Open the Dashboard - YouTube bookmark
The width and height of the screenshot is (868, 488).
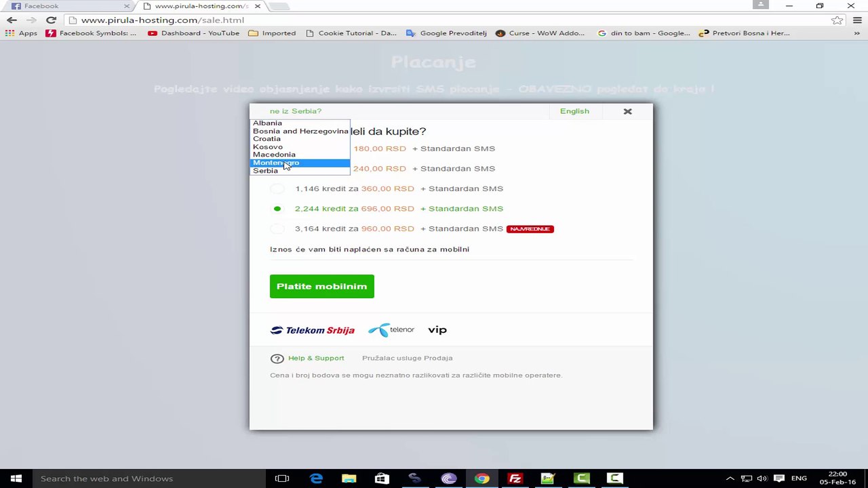coord(193,33)
